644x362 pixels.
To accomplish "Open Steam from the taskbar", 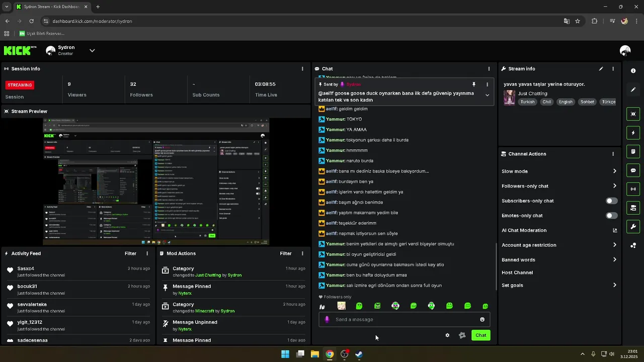I will pos(359,354).
